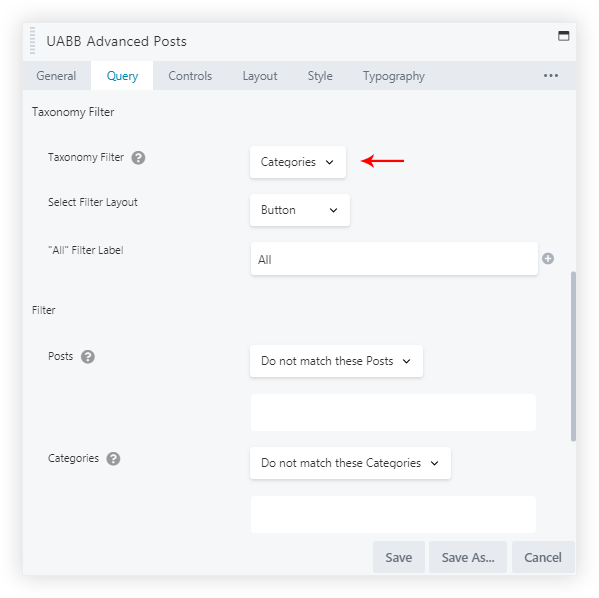Open the Style tab
This screenshot has width=599, height=598.
click(x=320, y=76)
